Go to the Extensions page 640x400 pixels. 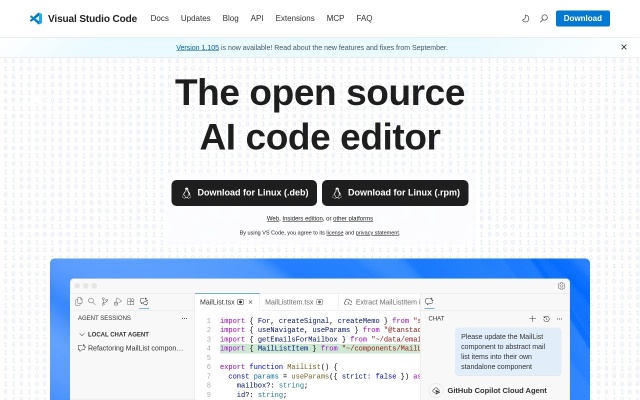click(x=294, y=18)
